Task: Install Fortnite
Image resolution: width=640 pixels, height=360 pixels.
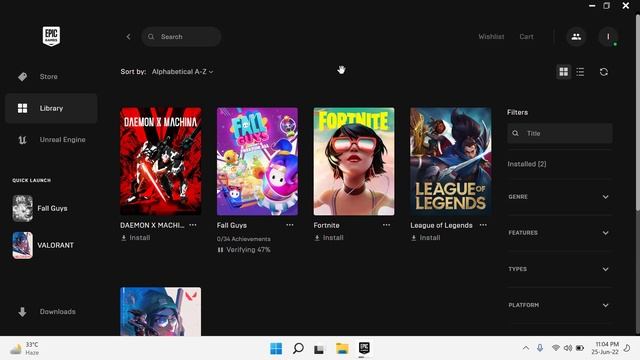Action: [329, 238]
